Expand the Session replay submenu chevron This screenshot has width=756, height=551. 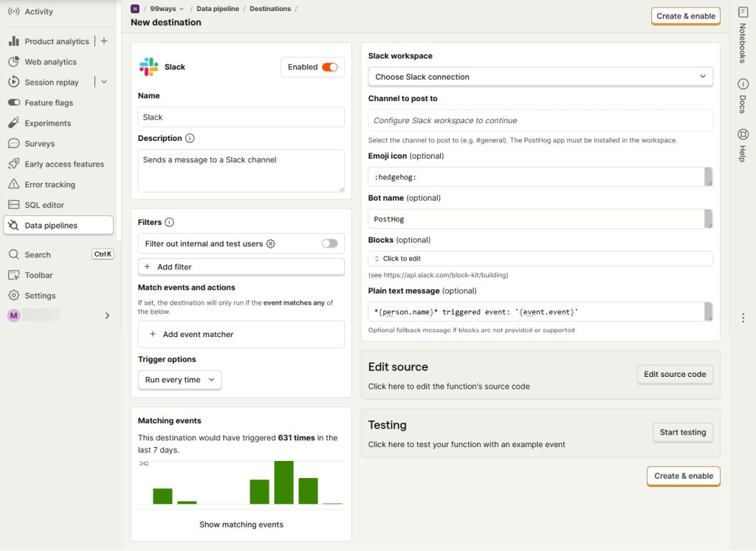pyautogui.click(x=104, y=83)
